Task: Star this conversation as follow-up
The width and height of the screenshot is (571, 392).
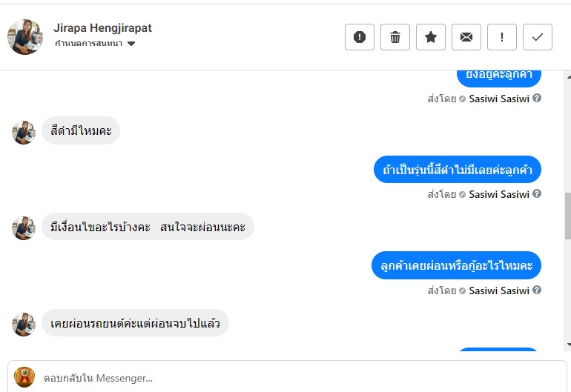Action: point(431,37)
